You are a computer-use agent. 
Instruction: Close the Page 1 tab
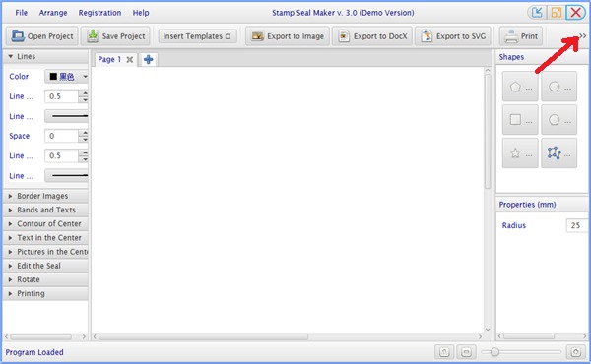pyautogui.click(x=130, y=59)
